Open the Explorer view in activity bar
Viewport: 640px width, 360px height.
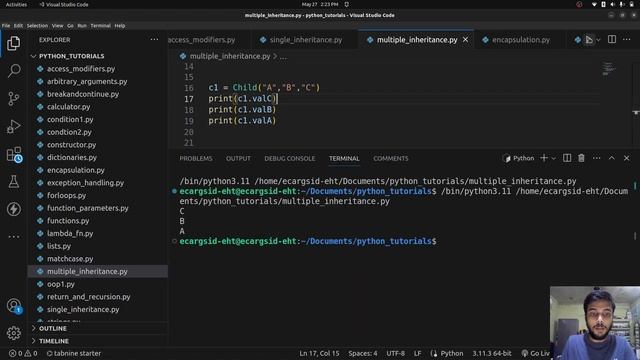[13, 43]
